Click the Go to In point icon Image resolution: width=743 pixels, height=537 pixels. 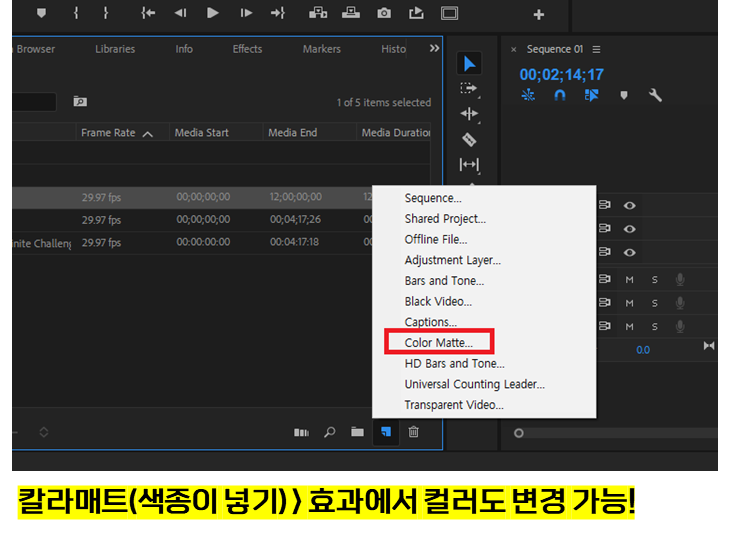click(x=148, y=13)
